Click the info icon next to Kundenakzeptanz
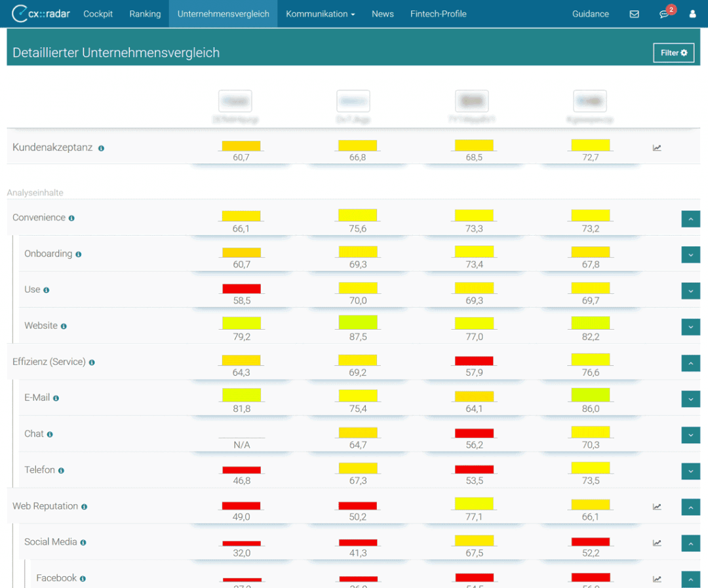Viewport: 708px width, 588px height. tap(101, 149)
